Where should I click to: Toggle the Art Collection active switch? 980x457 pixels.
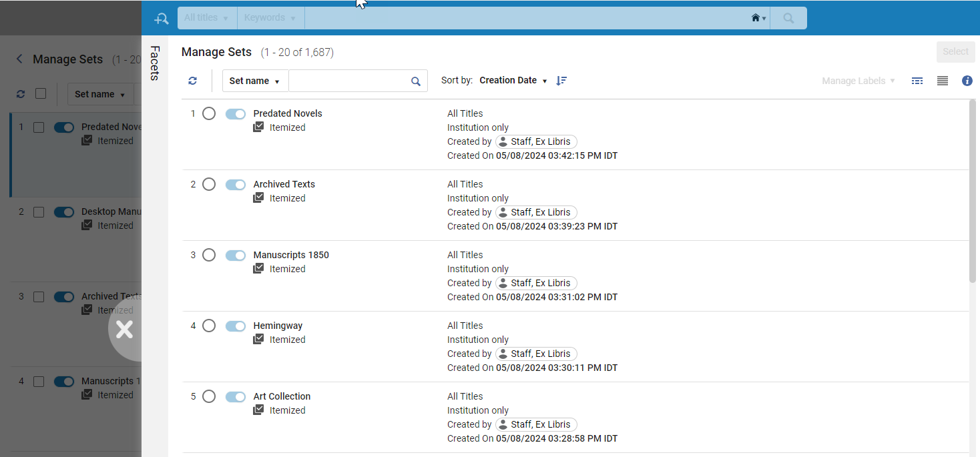(236, 397)
